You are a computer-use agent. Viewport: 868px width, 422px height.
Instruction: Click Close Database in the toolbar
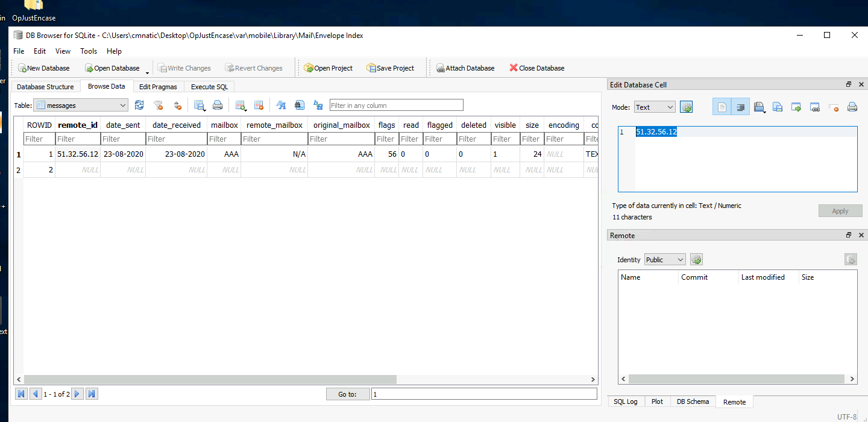(536, 68)
